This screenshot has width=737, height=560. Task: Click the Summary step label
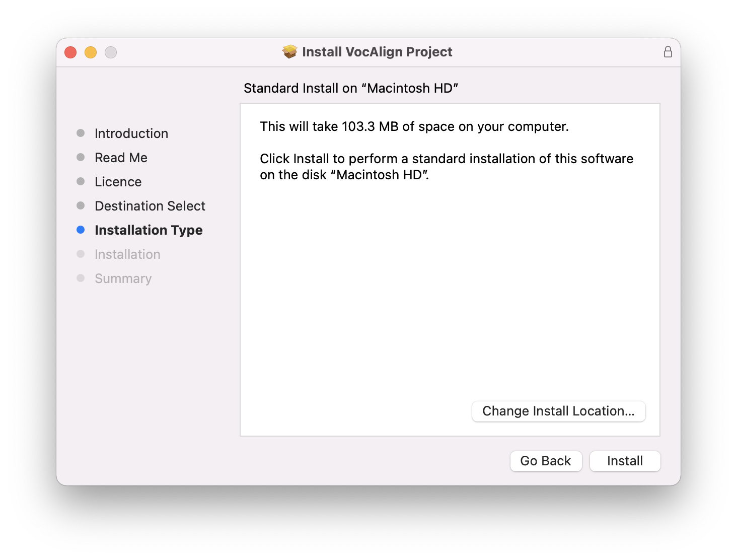pyautogui.click(x=123, y=278)
